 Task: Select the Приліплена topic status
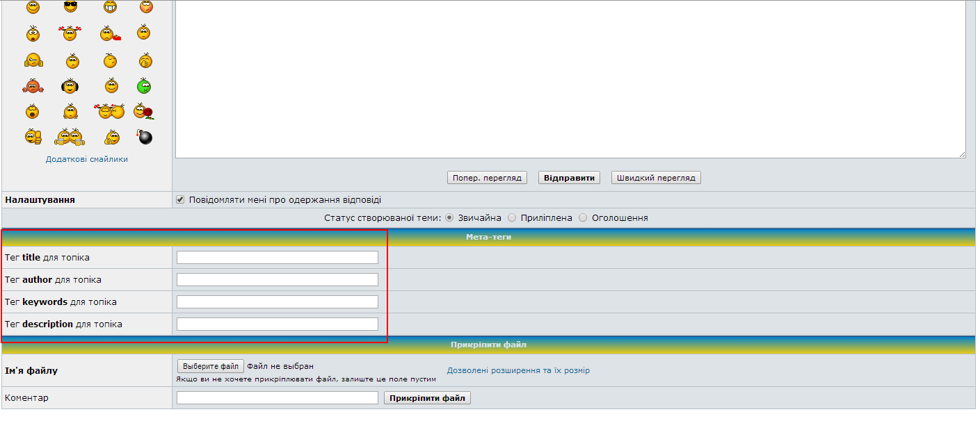(x=513, y=217)
